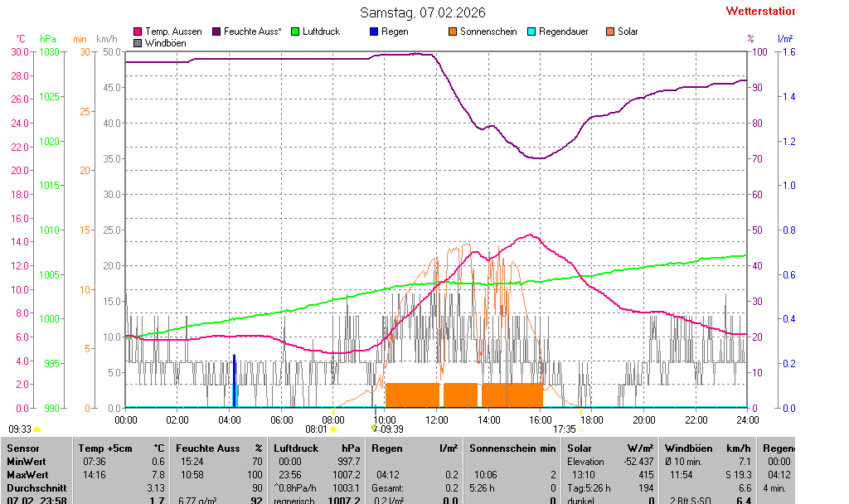Viewport: 849px width, 504px height.
Task: Click the sunrise marker at 08:01
Action: click(333, 429)
